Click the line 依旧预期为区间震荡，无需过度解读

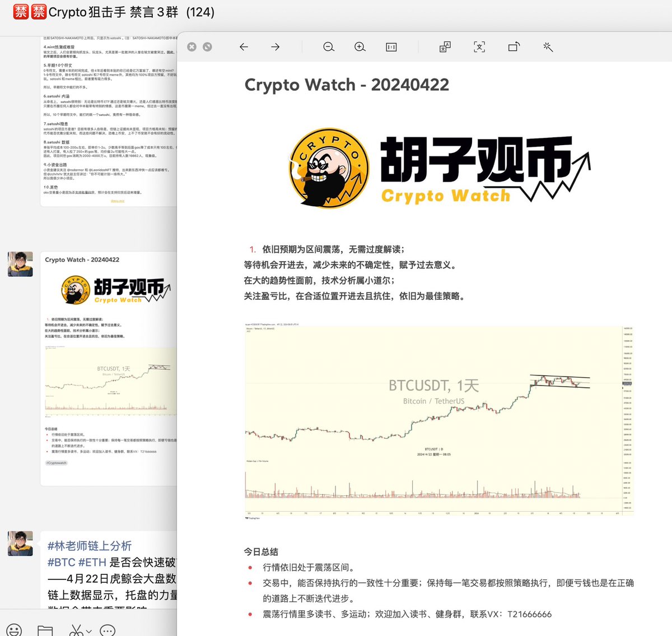[x=333, y=249]
